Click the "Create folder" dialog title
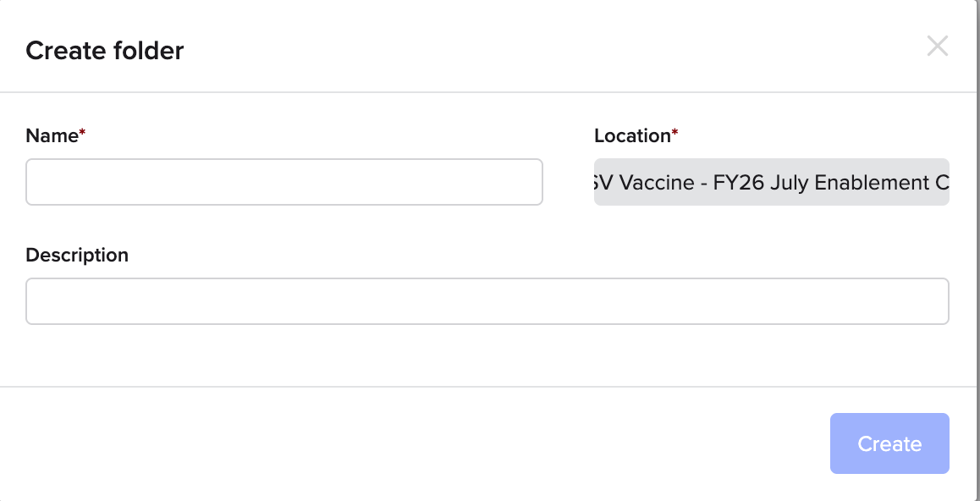This screenshot has width=980, height=501. click(104, 51)
